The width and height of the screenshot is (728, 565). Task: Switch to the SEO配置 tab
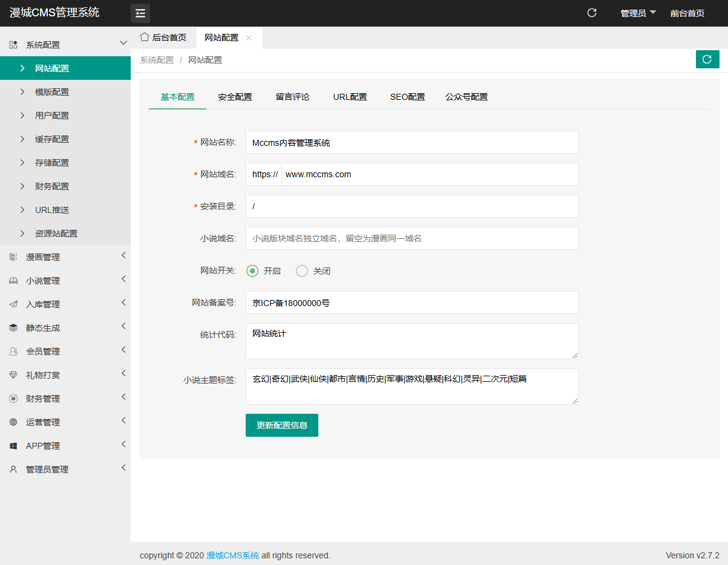click(x=407, y=96)
